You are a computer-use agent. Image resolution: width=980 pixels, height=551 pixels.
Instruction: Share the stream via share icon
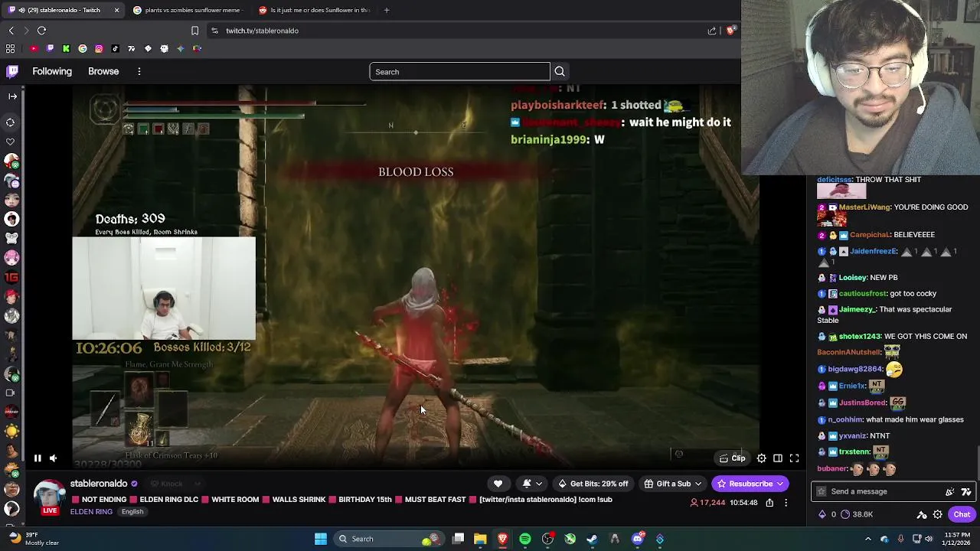point(769,503)
